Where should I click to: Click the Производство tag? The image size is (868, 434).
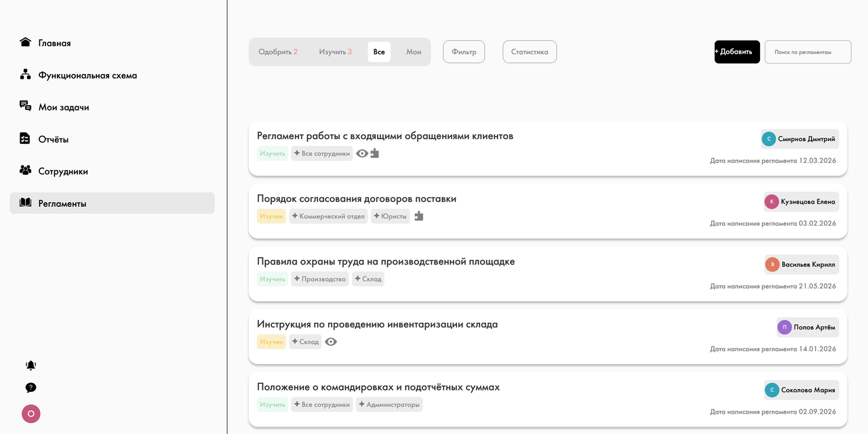click(x=320, y=279)
